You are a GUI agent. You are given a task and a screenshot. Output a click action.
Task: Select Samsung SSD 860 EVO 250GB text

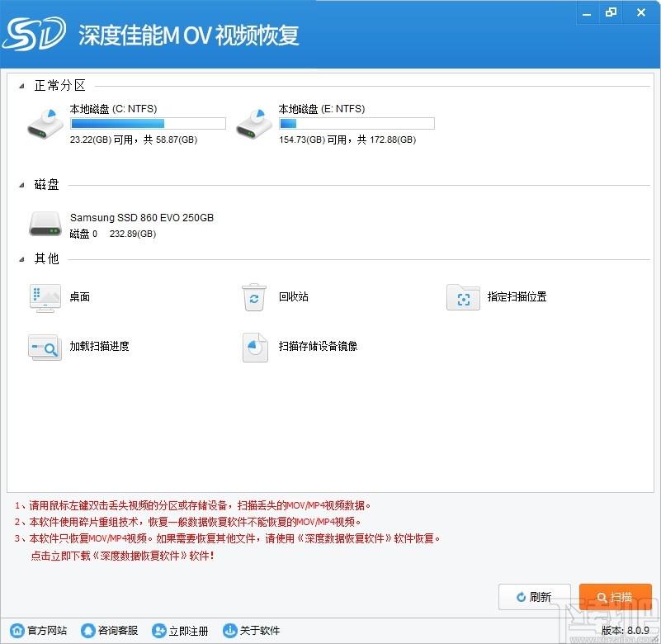pyautogui.click(x=142, y=218)
